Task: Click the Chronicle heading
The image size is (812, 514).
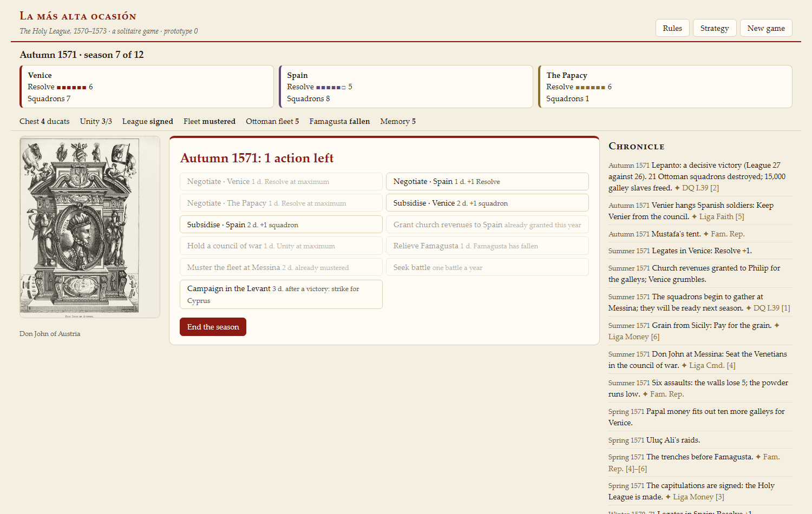Action: point(637,146)
